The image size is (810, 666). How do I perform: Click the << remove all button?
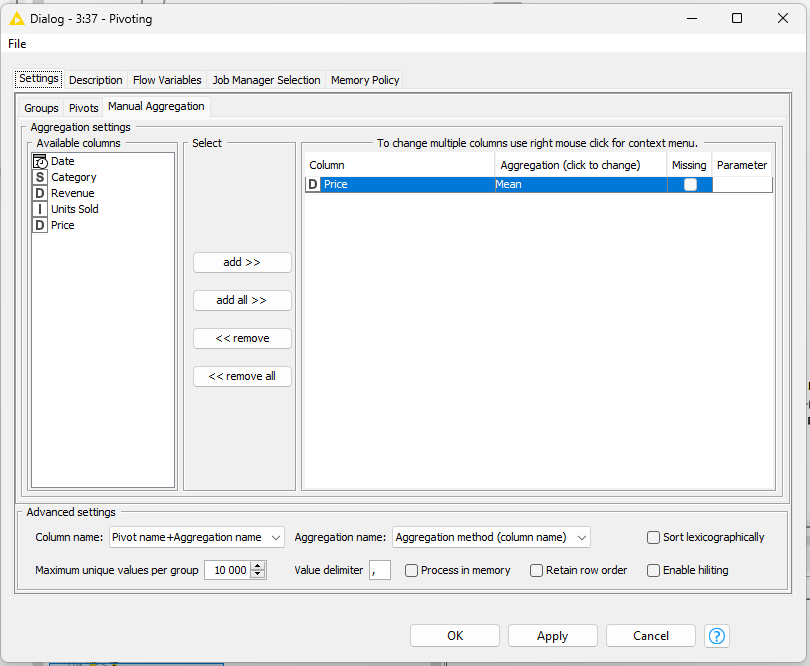click(242, 376)
